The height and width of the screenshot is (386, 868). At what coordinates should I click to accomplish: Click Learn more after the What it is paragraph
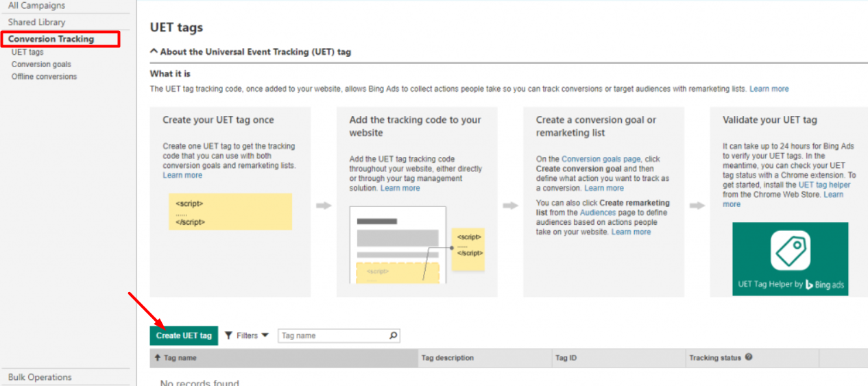point(769,89)
